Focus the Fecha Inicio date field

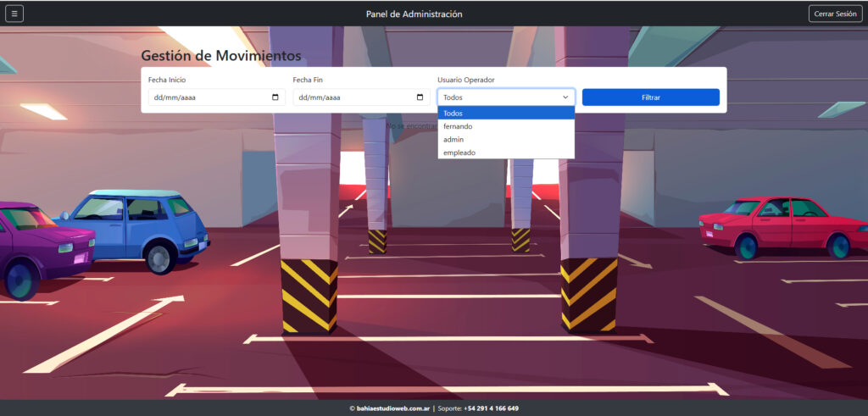(x=203, y=97)
